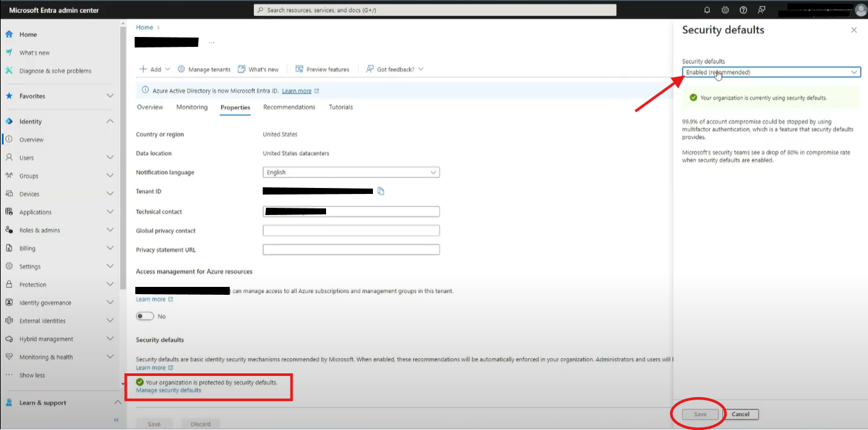
Task: Click the Devices icon in sidebar
Action: [9, 194]
